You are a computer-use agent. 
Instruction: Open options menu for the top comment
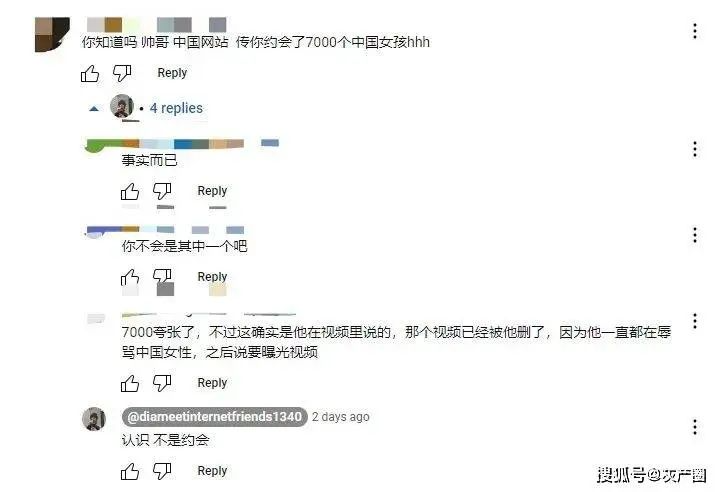pyautogui.click(x=694, y=31)
